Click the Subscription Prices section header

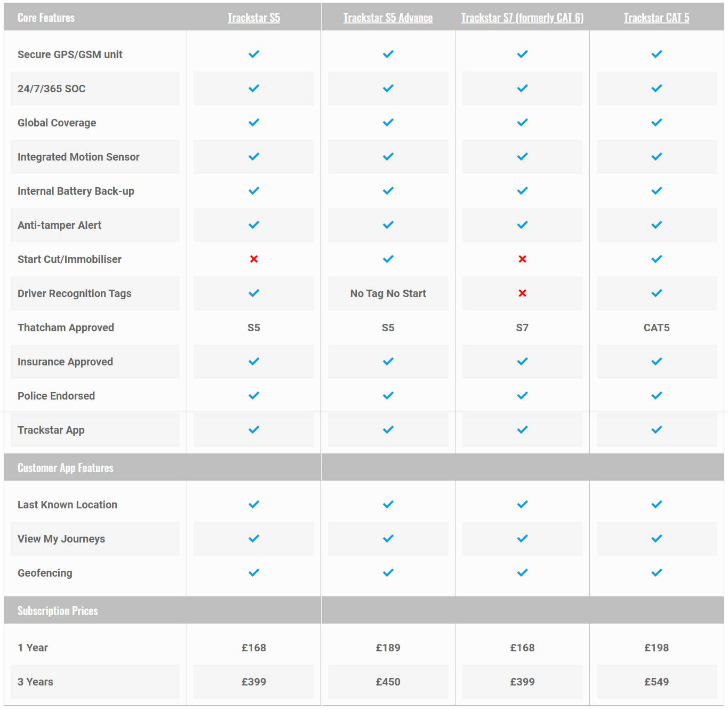[x=58, y=611]
